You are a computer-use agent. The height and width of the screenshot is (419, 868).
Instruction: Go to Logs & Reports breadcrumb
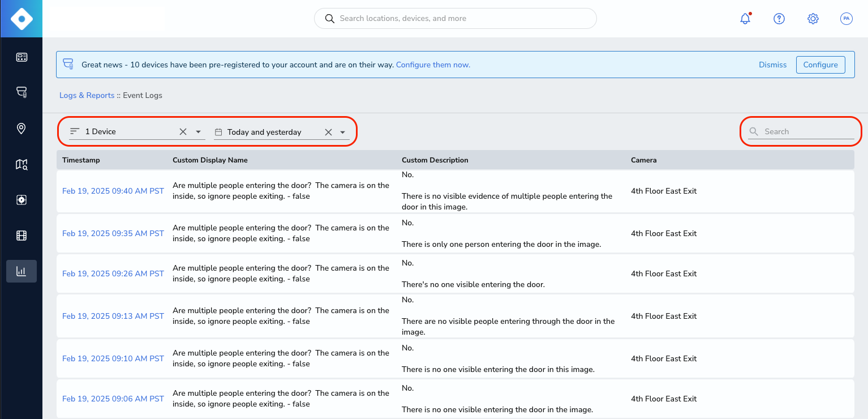pyautogui.click(x=87, y=95)
